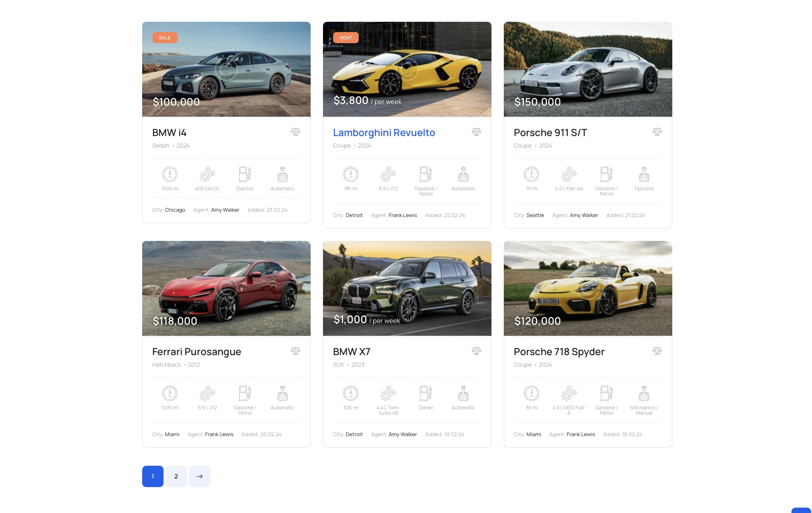Click the SALE badge on BMW i4
The image size is (812, 513).
click(165, 38)
